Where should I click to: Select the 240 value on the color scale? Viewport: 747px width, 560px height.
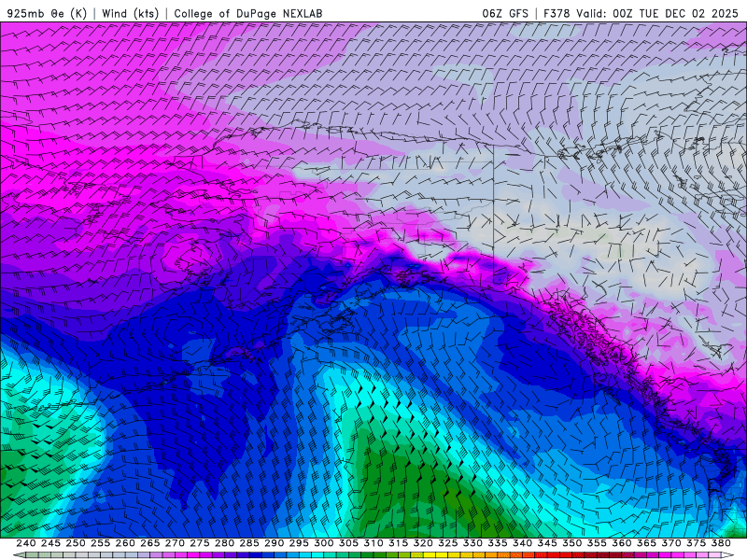pos(26,543)
